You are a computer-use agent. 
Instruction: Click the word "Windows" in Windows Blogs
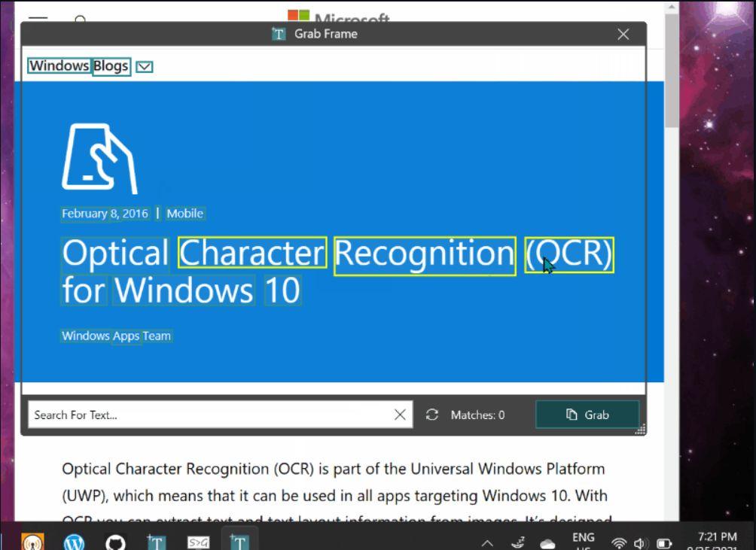point(59,66)
